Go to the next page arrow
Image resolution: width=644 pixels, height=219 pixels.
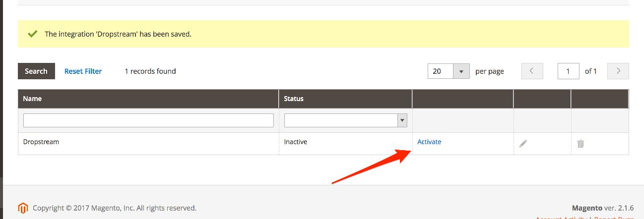coord(618,71)
